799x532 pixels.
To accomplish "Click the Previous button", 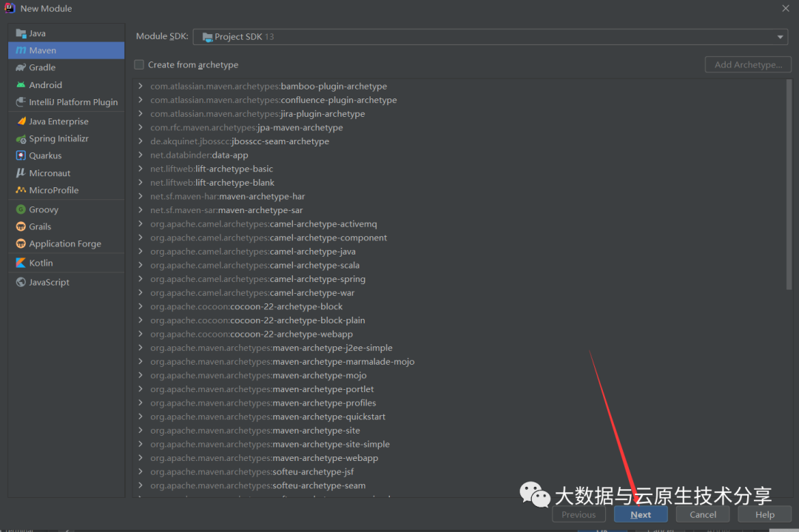I will (x=579, y=515).
